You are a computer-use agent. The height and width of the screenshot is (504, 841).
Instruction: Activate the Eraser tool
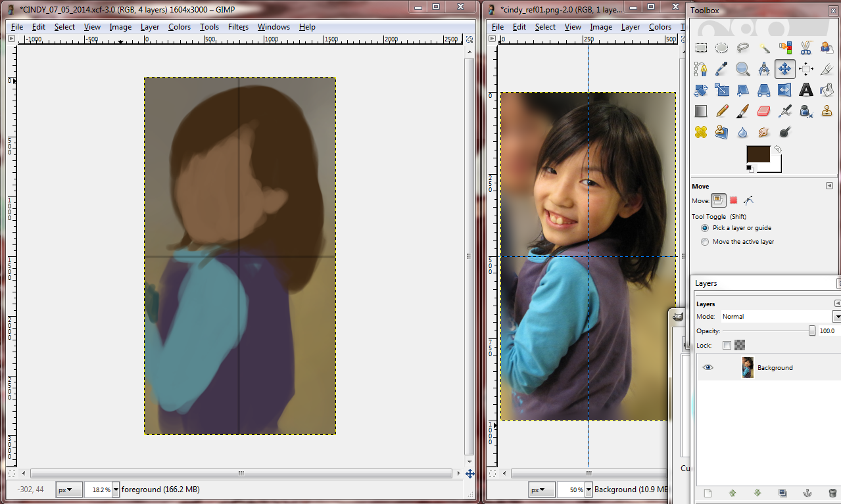(763, 111)
